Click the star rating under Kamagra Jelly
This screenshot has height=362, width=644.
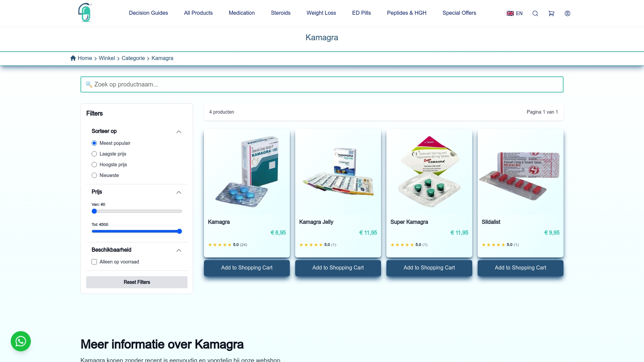click(311, 245)
